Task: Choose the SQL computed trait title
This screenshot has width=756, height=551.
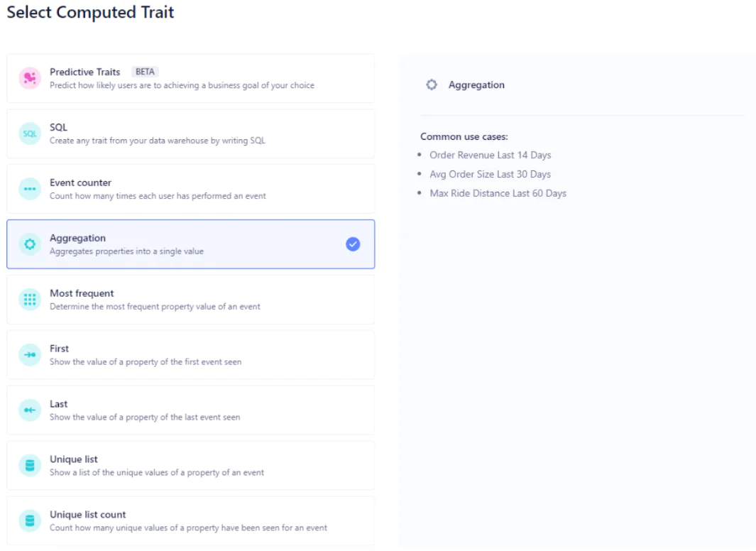Action: click(59, 127)
